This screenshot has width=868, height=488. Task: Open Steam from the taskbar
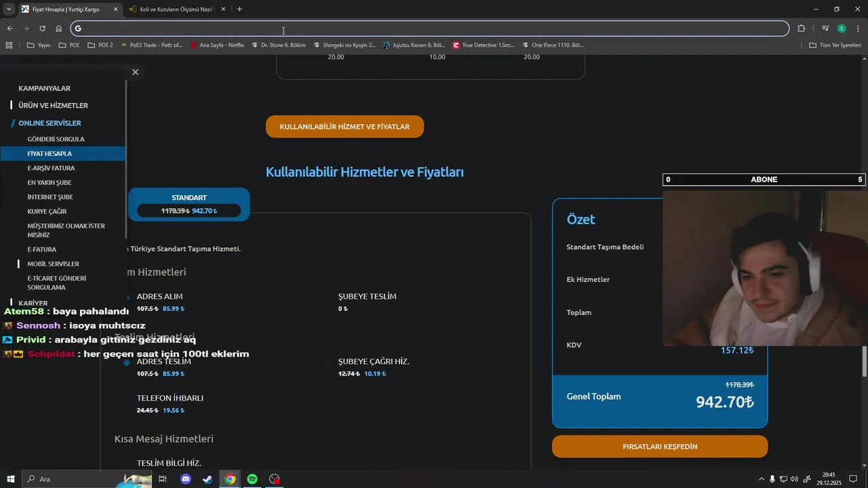pyautogui.click(x=208, y=479)
